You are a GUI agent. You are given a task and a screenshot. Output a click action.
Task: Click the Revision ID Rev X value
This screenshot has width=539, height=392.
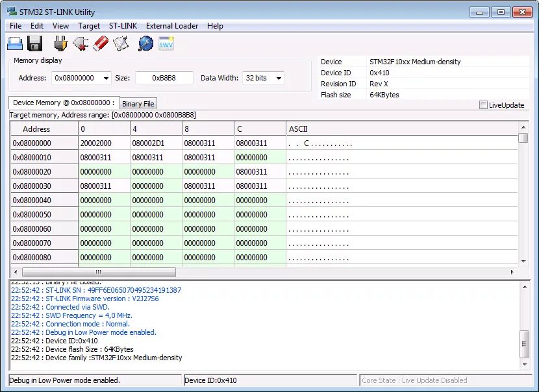coord(379,84)
